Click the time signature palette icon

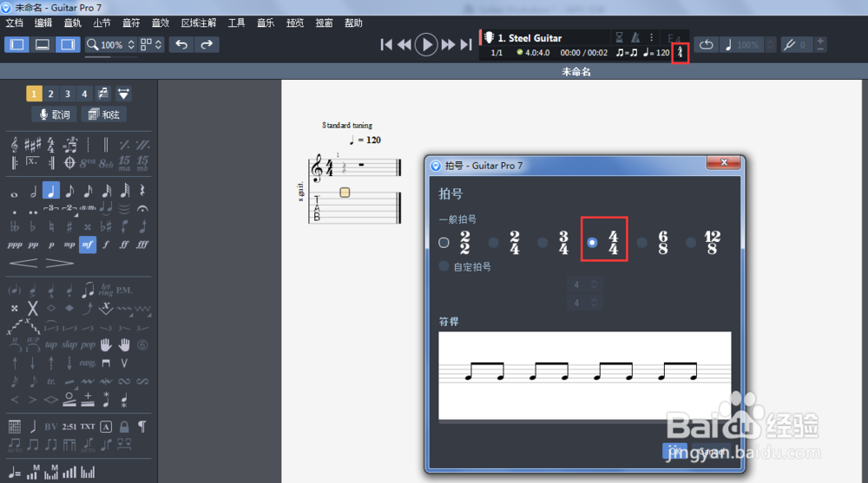[51, 145]
